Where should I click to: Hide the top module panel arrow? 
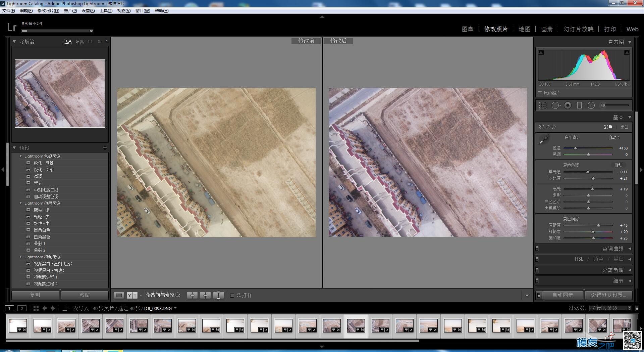tap(322, 16)
